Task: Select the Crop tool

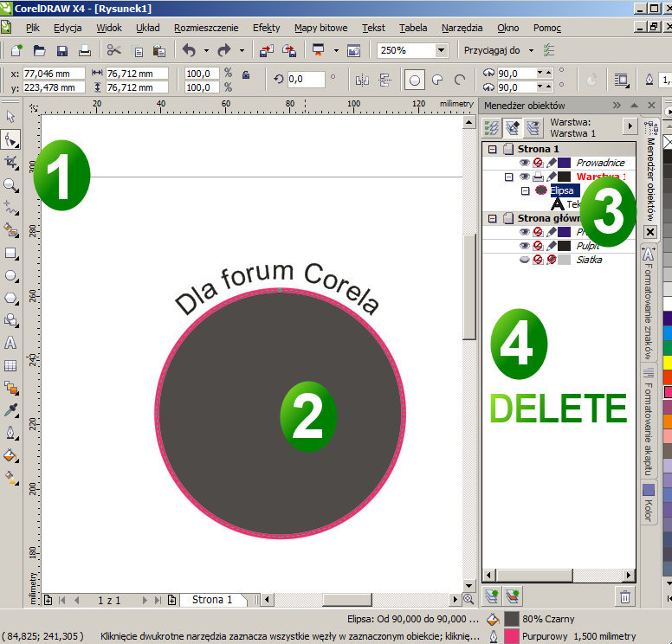Action: (11, 162)
